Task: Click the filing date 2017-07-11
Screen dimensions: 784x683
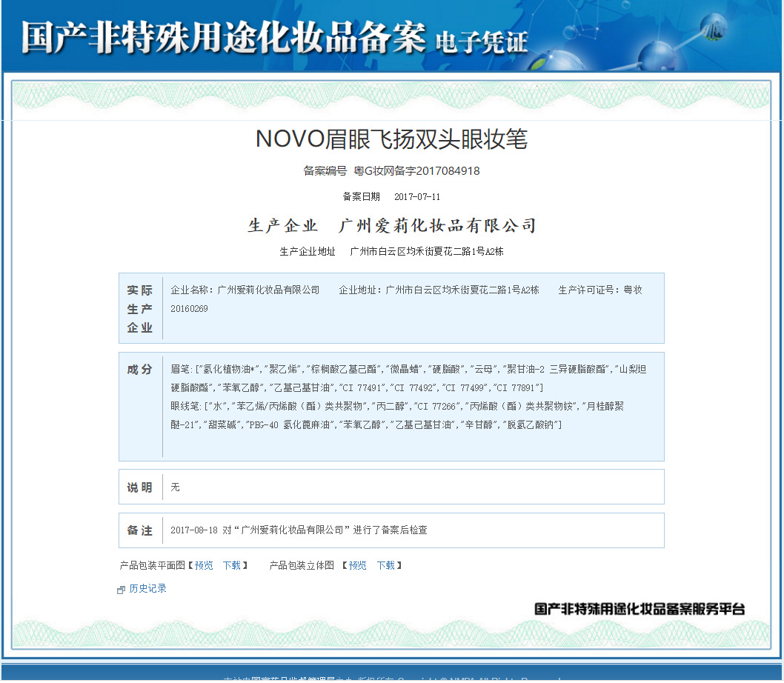Action: [x=417, y=197]
